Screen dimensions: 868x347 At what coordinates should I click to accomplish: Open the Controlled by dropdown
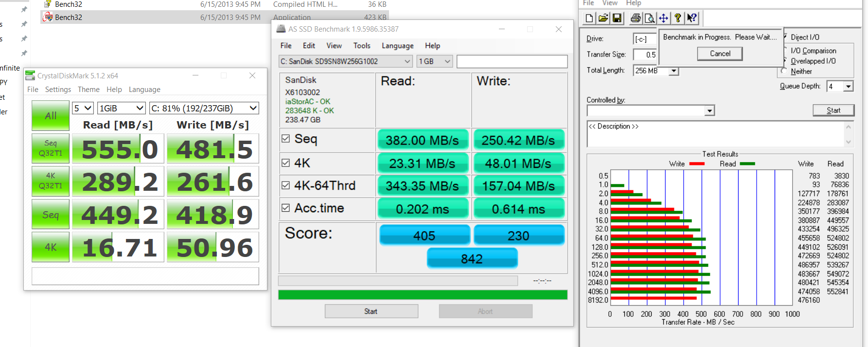(709, 111)
